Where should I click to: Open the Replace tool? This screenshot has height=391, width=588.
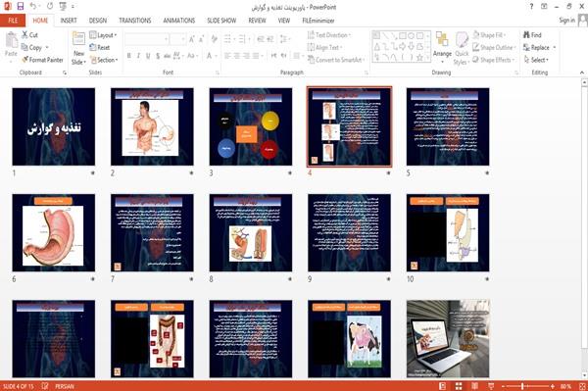(x=539, y=47)
